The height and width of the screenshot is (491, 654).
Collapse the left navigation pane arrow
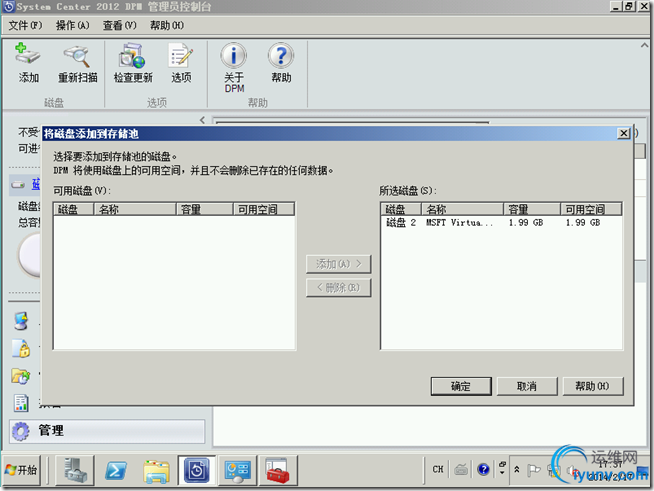click(x=202, y=120)
